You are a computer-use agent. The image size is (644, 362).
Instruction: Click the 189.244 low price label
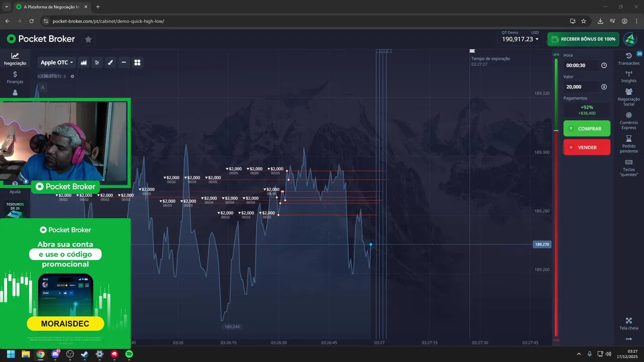232,327
